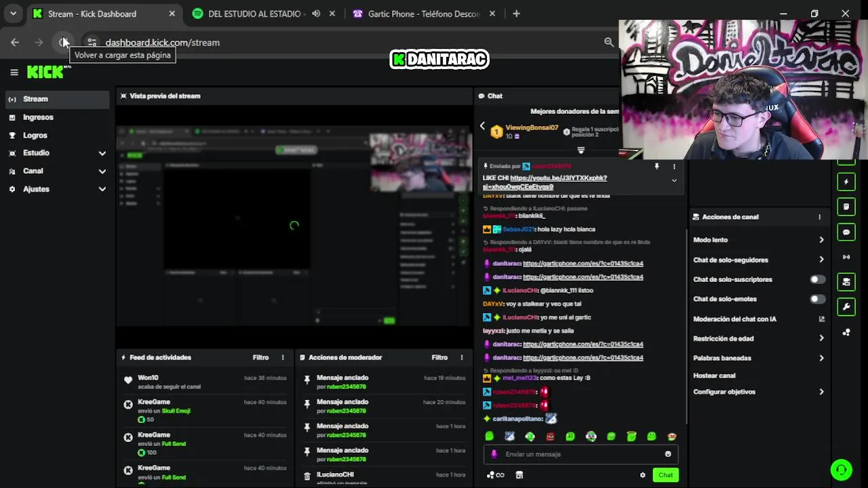The height and width of the screenshot is (488, 868).
Task: Click the browser address bar URL
Action: click(x=162, y=42)
